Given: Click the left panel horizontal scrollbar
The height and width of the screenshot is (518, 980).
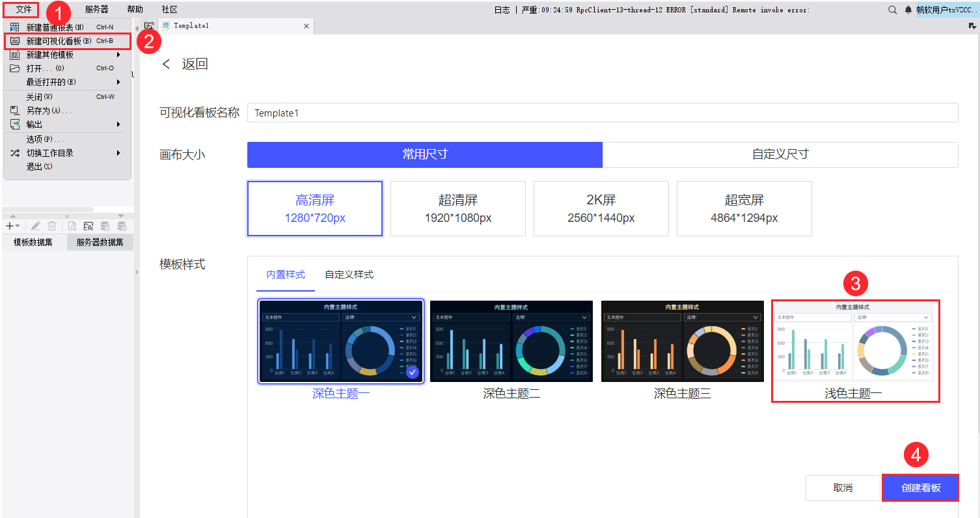Looking at the screenshot, I should pos(48,210).
